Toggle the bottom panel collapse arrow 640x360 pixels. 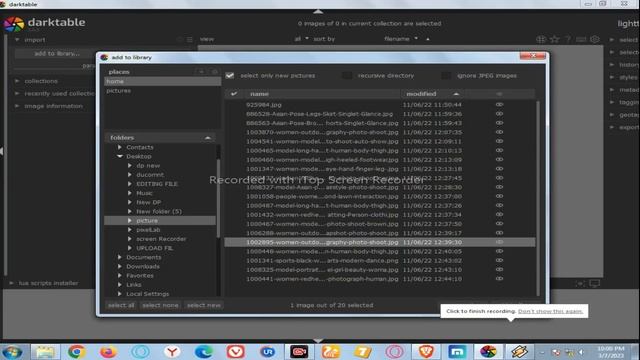click(x=318, y=340)
